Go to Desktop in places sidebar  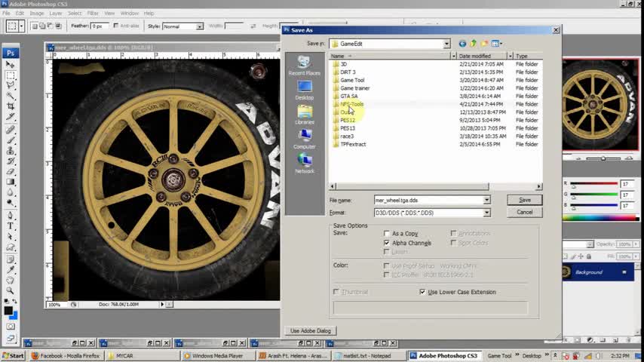pos(304,90)
